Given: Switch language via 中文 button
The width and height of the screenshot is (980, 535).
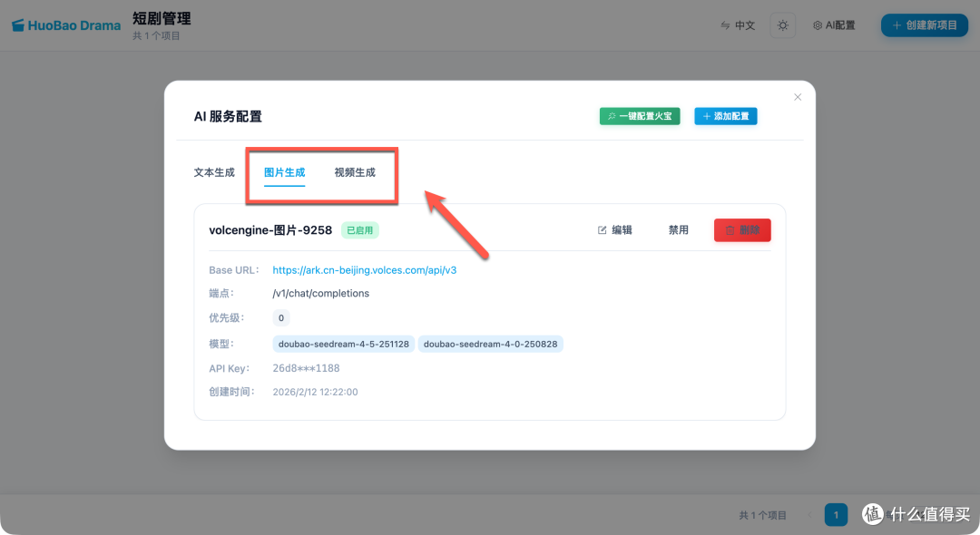Looking at the screenshot, I should click(738, 25).
